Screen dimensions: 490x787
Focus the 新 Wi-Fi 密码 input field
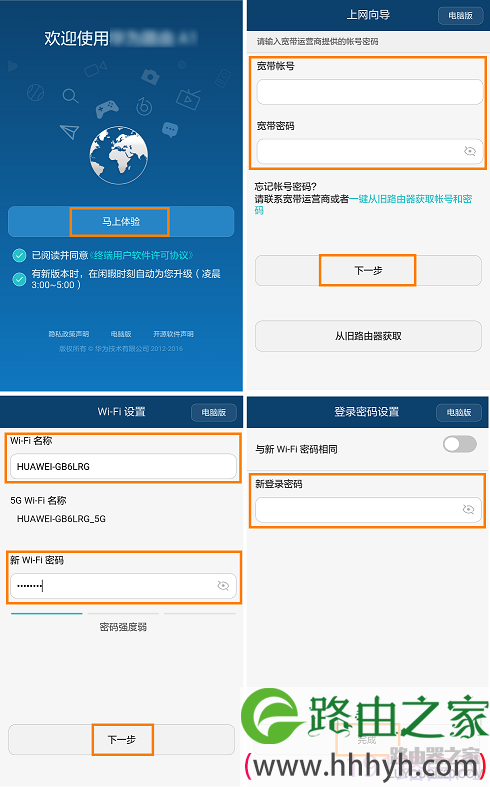[123, 586]
